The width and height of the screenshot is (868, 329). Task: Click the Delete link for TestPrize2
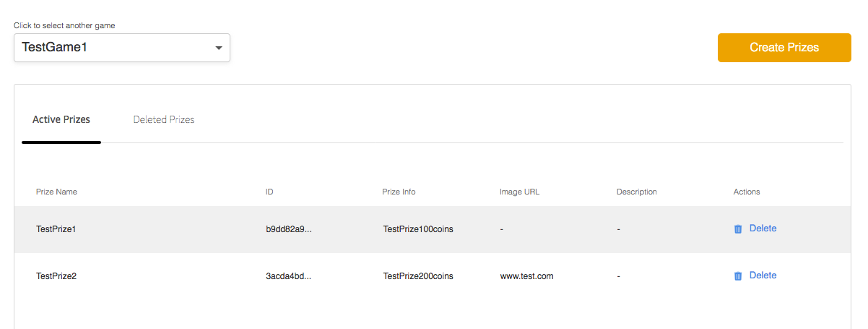(x=763, y=275)
